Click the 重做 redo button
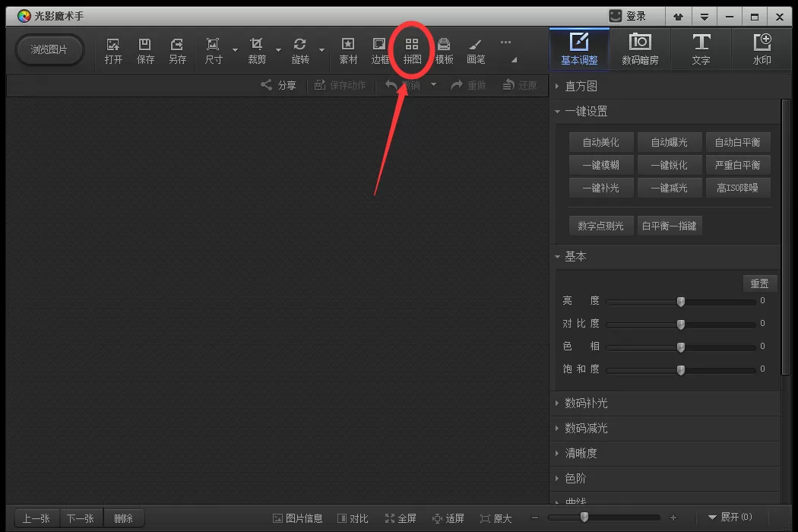 coord(468,85)
